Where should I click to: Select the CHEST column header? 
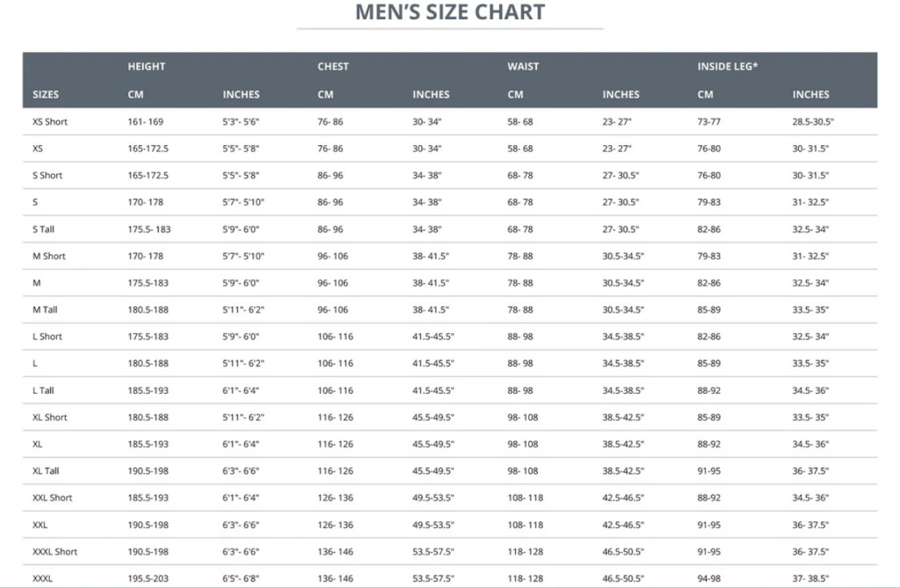click(333, 67)
